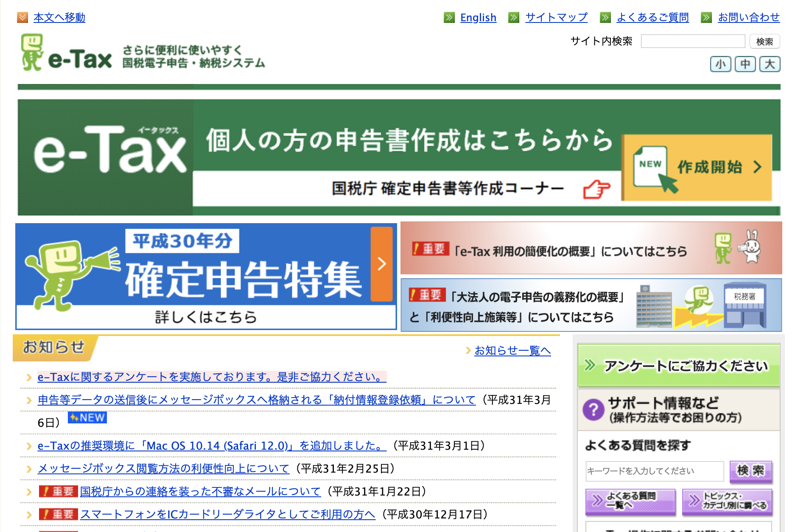Click the large e-Tax logo on green banner

109,149
